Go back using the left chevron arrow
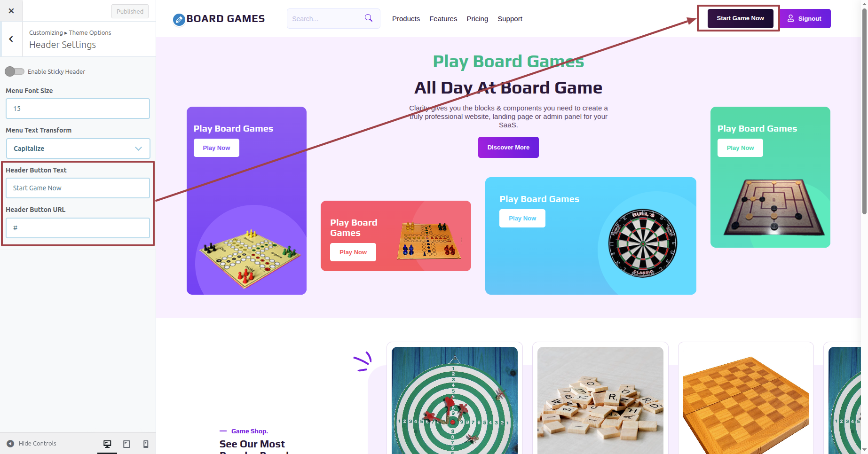868x454 pixels. click(x=11, y=39)
